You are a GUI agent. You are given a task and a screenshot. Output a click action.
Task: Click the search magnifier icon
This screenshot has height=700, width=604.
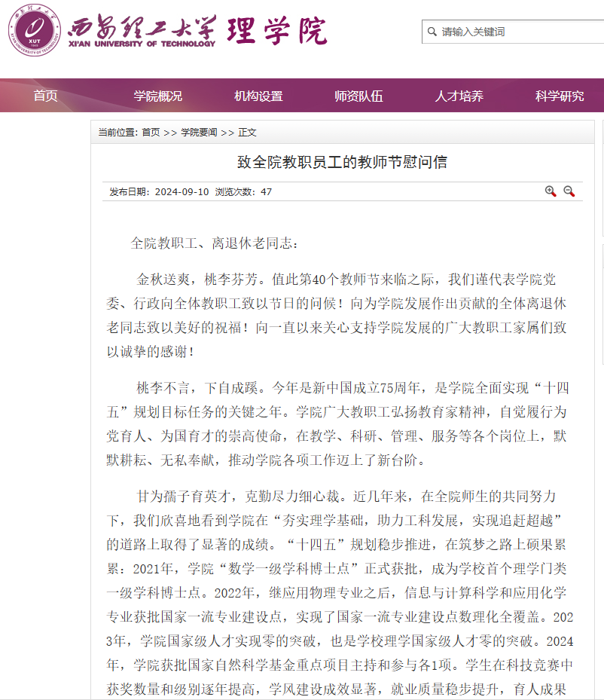(432, 32)
